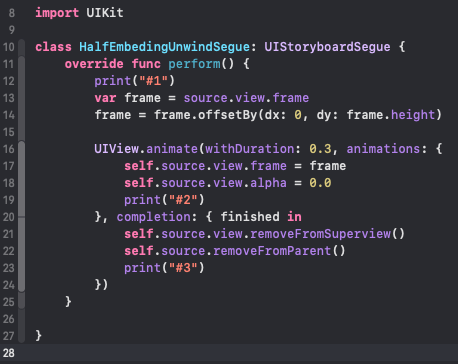The image size is (458, 364).
Task: Click the code folding ribbon beside line 16
Action: click(x=22, y=149)
